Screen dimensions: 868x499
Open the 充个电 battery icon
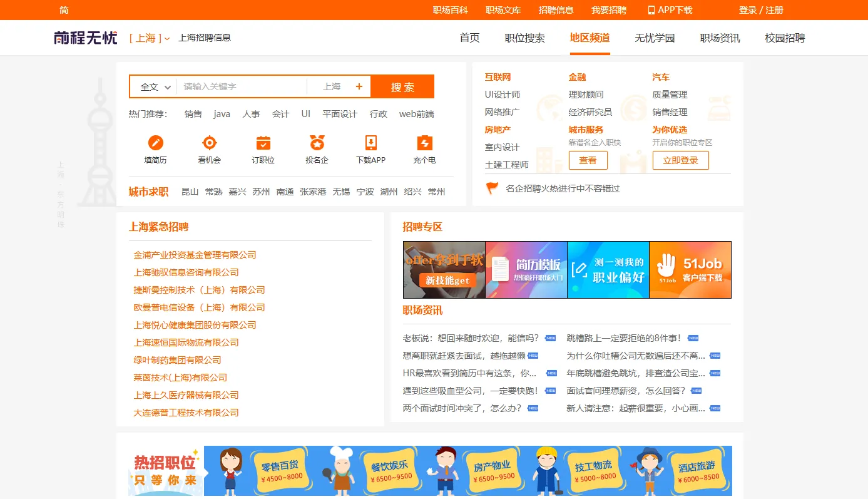tap(424, 143)
